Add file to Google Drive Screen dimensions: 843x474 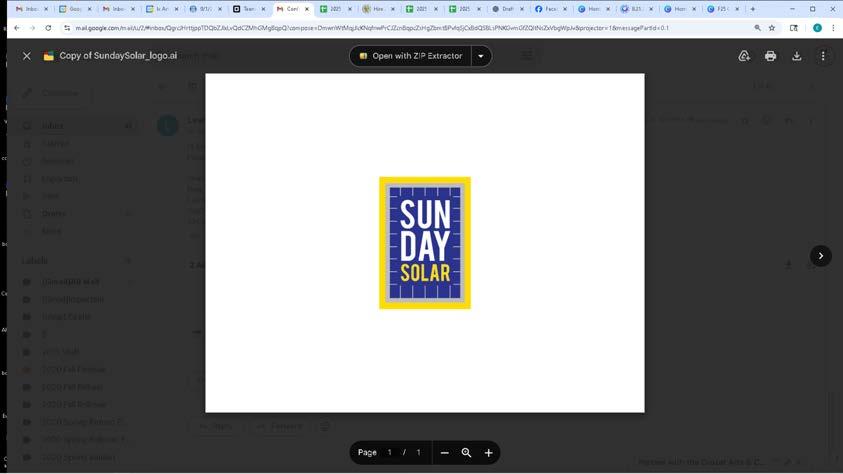pyautogui.click(x=744, y=56)
